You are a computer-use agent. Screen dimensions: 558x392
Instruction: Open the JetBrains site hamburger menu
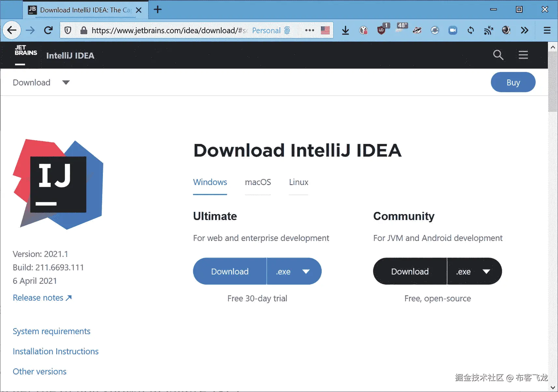523,55
